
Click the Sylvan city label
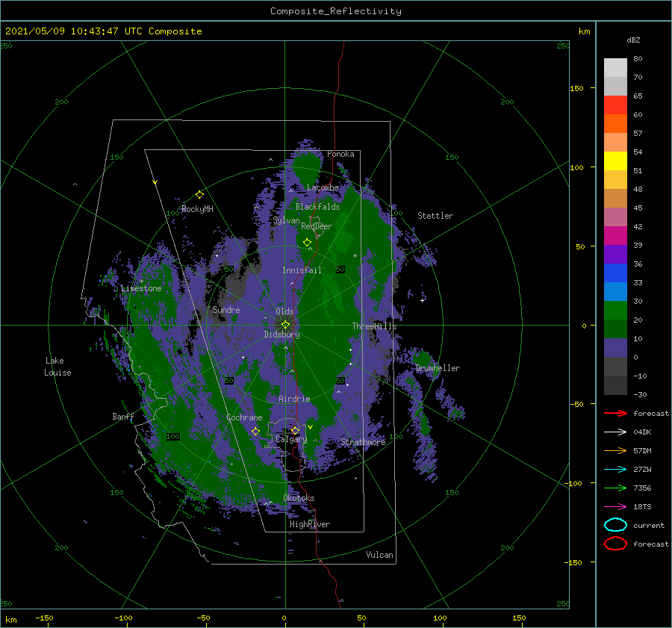(286, 220)
